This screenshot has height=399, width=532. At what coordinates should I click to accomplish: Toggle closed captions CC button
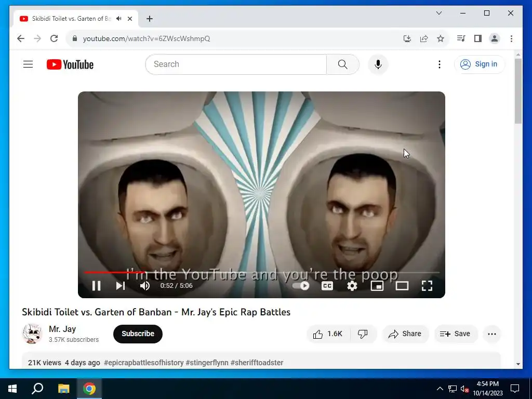(327, 286)
